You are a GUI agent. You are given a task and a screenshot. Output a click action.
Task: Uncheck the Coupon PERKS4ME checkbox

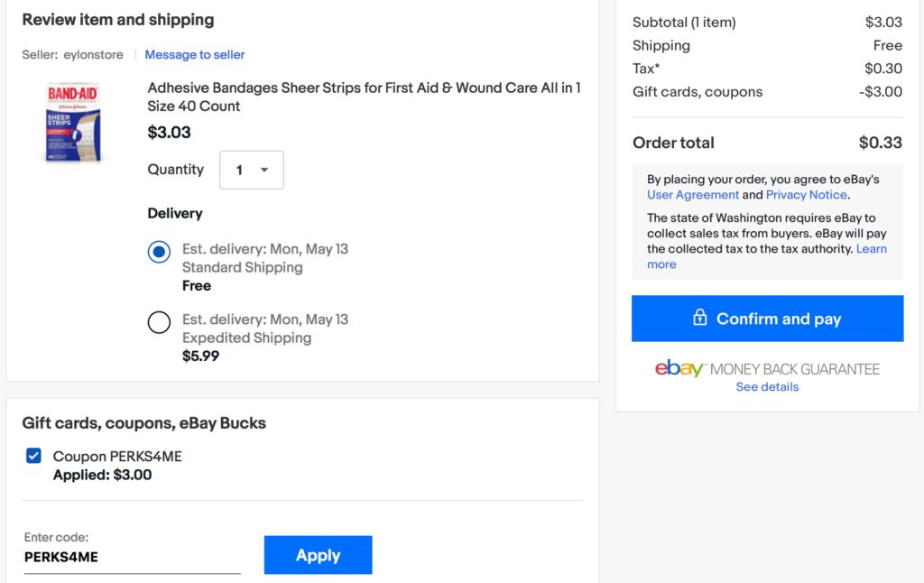[33, 456]
